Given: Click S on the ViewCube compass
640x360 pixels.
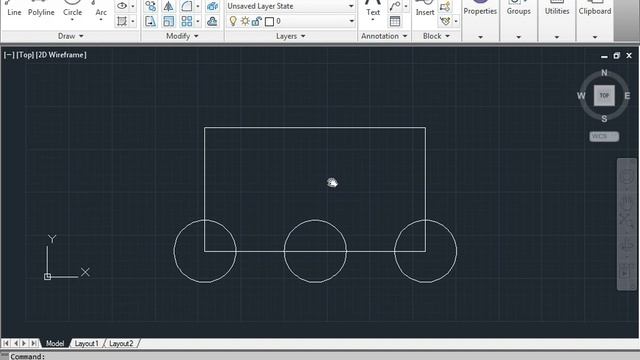Looking at the screenshot, I should click(x=604, y=119).
